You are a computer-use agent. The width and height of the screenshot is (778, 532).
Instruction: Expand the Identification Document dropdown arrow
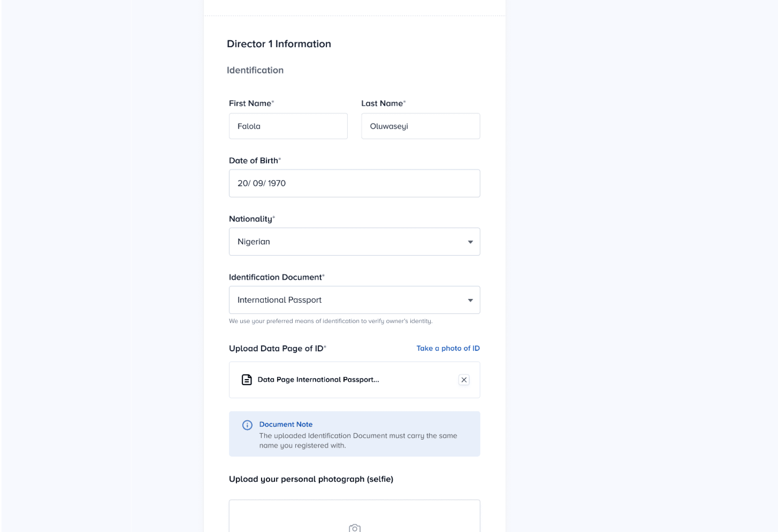[x=470, y=300]
